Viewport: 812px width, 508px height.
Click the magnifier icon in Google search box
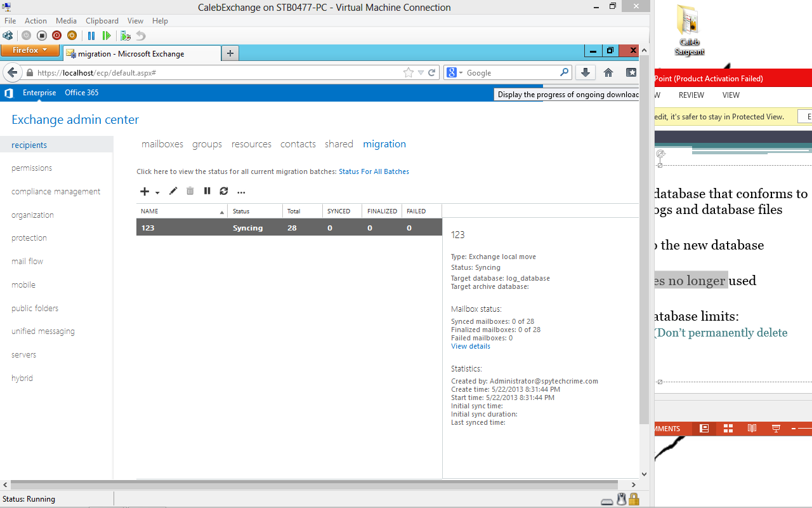[564, 72]
